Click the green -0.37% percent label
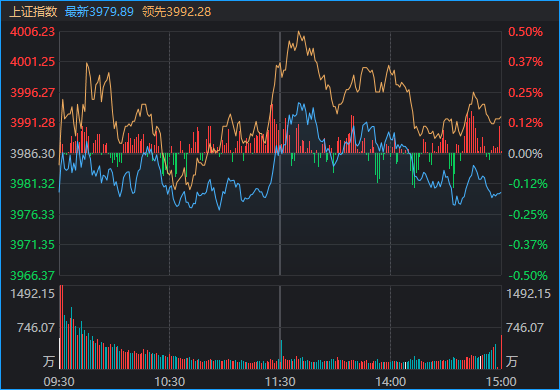Screen dimensions: 560x390 tap(528, 245)
